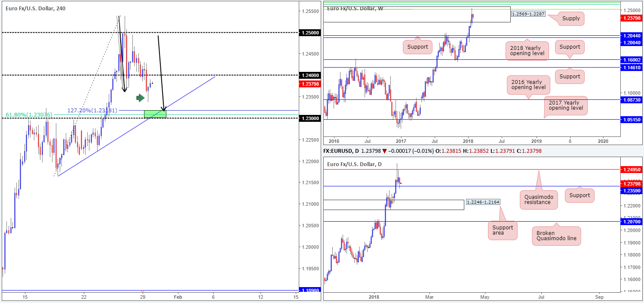
Task: Click the 1.2246-1.2164 support zone label
Action: (x=483, y=202)
